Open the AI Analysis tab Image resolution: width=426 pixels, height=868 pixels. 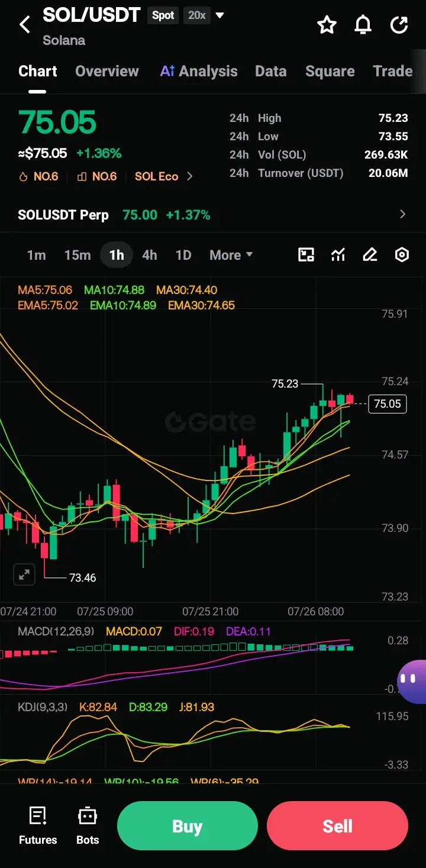tap(199, 71)
